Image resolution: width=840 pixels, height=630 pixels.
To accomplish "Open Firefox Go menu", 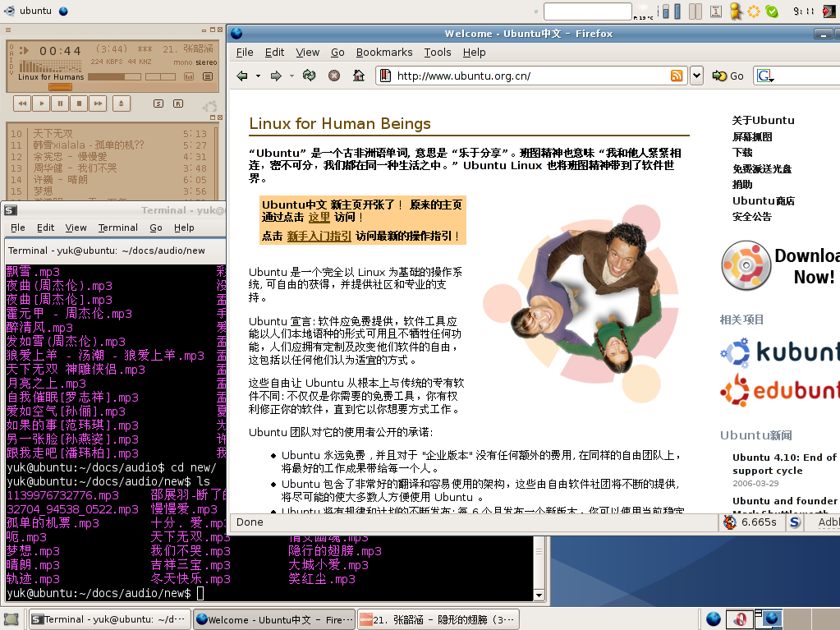I will coord(337,53).
